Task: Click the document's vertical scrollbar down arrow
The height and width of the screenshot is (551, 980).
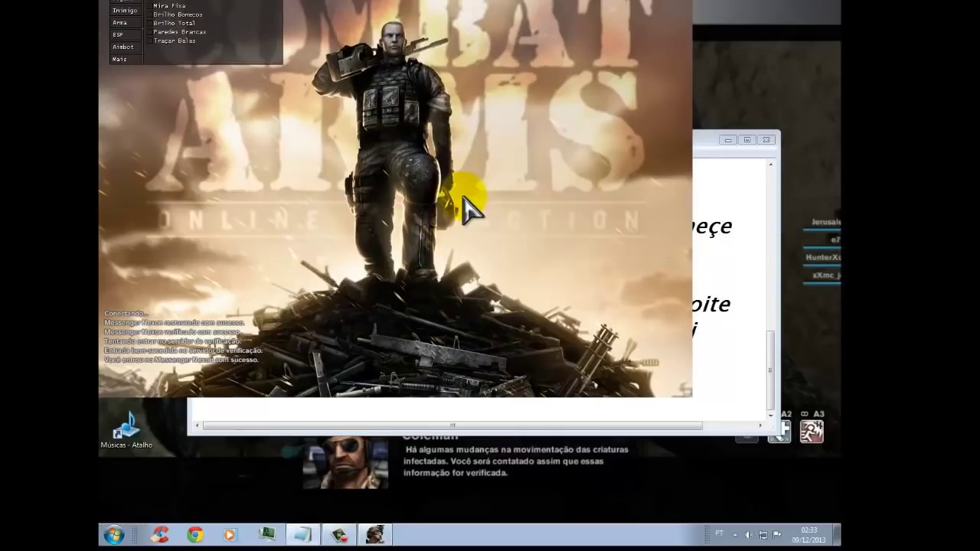Action: pos(770,416)
